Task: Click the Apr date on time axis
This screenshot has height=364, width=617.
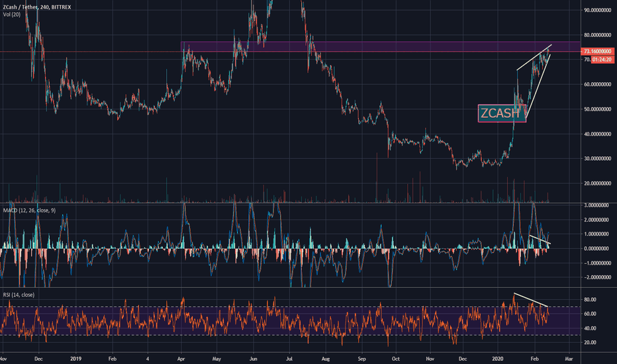Action: point(181,359)
